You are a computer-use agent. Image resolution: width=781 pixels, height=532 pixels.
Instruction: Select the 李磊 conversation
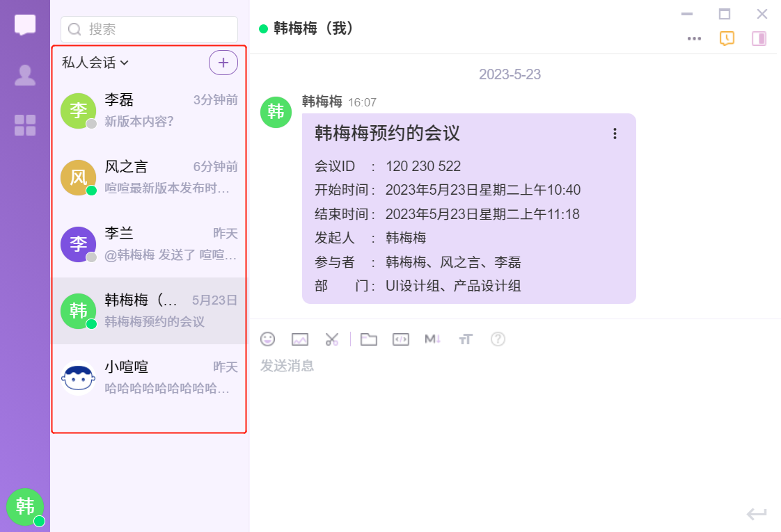click(149, 111)
